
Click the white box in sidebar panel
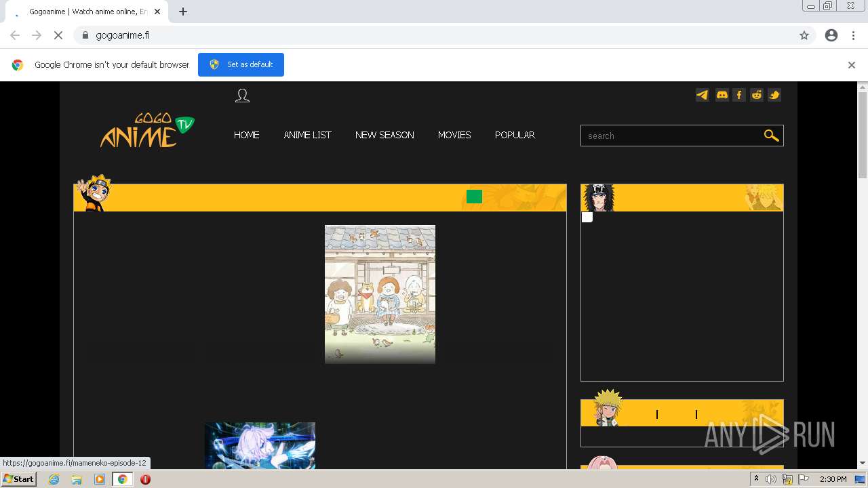tap(587, 217)
